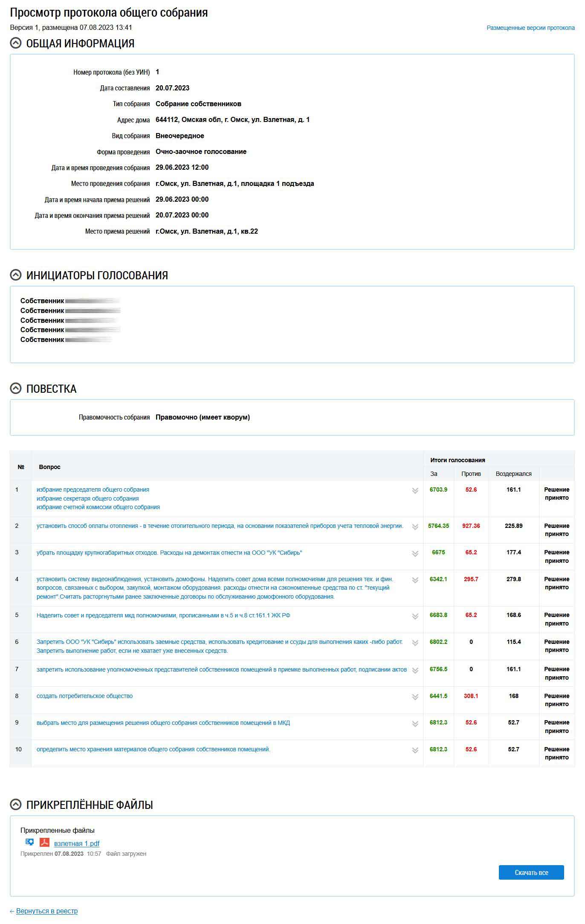Select the 295.7 votes-against value
This screenshot has width=585, height=924.
pos(471,579)
